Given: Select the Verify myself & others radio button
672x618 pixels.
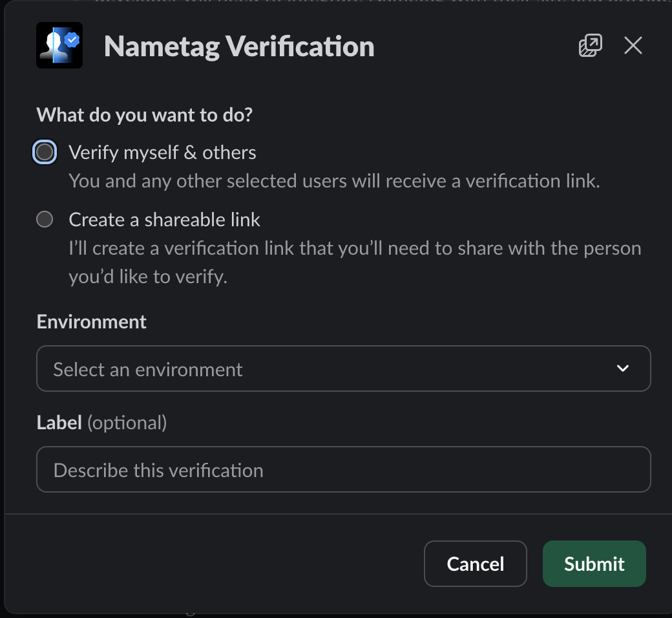Looking at the screenshot, I should pos(45,153).
